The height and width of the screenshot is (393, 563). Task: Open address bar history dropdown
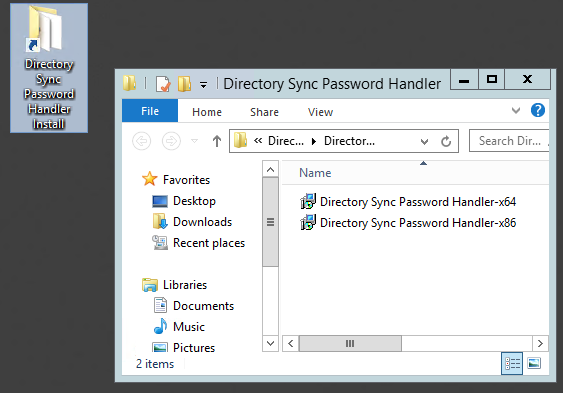tap(424, 142)
